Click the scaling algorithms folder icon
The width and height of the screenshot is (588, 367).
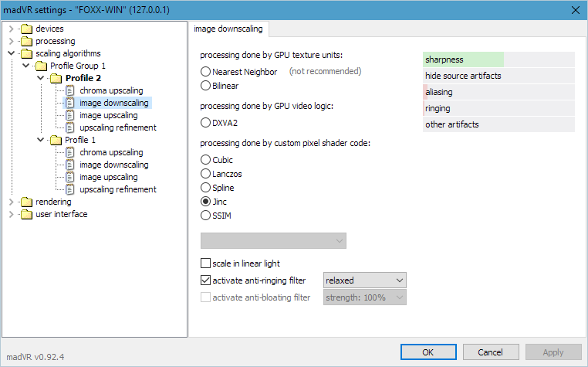pyautogui.click(x=27, y=54)
